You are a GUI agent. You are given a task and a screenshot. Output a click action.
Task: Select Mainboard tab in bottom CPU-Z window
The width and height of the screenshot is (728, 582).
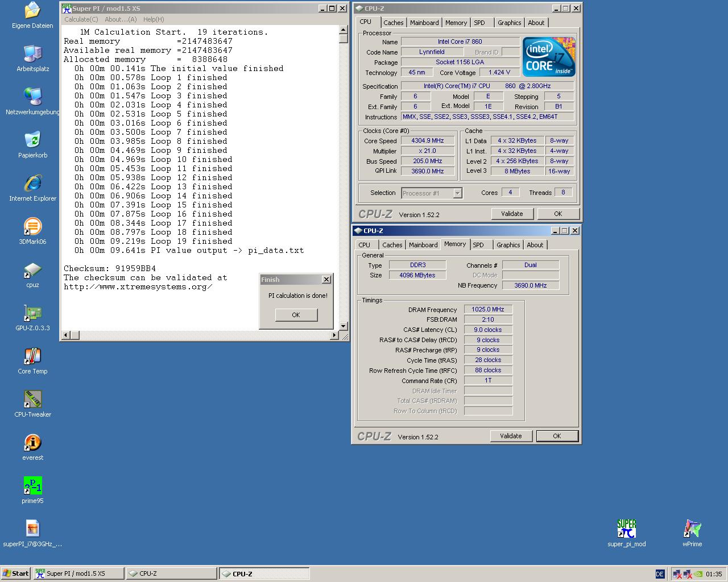click(423, 245)
